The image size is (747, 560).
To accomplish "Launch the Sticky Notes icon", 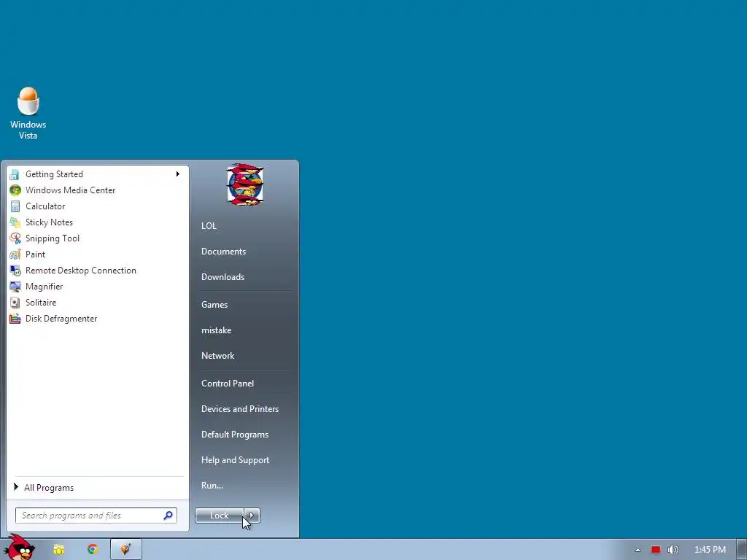I will click(x=15, y=222).
